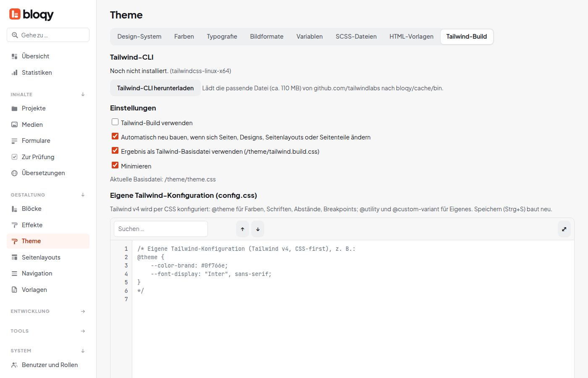Click the Gehe zu search field
This screenshot has height=378, width=588.
click(48, 35)
